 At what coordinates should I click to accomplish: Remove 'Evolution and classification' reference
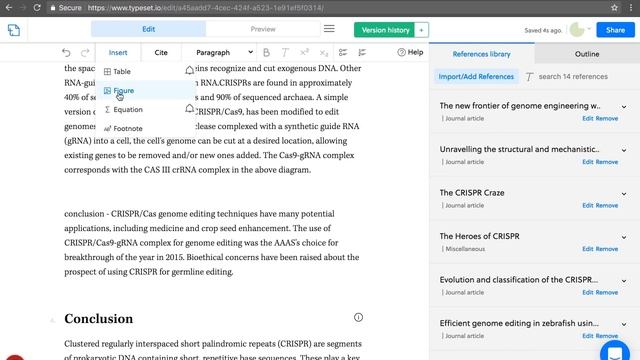point(607,293)
